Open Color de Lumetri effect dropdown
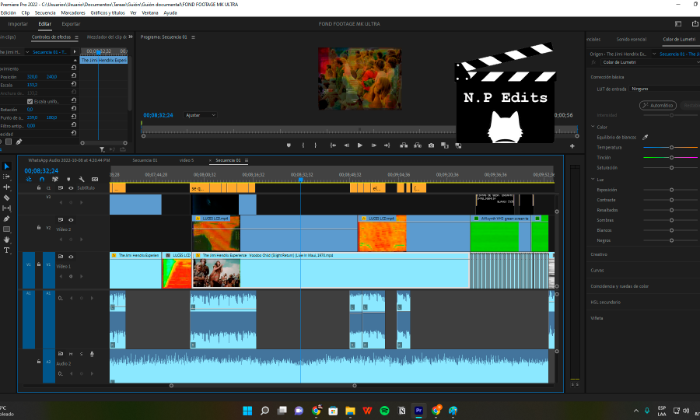Screen dimensions: 700x420 click(650, 62)
